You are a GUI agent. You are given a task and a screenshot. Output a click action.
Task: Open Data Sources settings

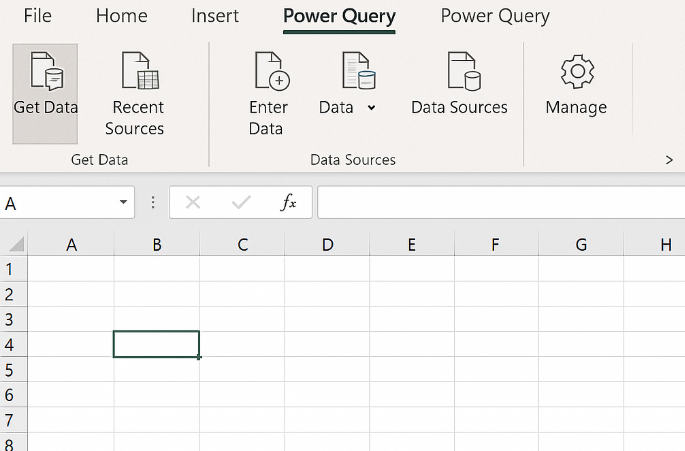(459, 83)
